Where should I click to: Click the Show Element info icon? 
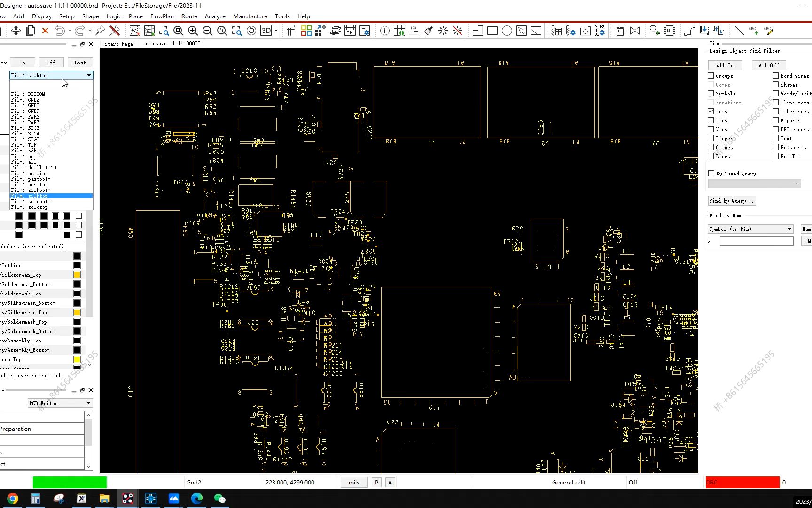click(385, 31)
